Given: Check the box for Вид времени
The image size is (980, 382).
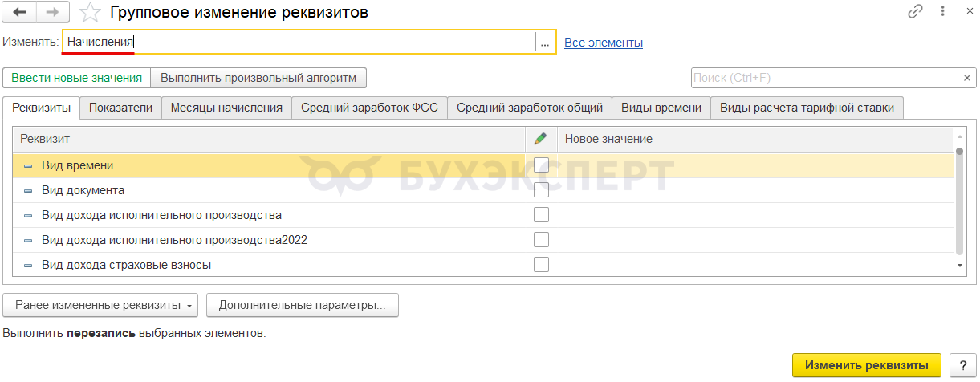Looking at the screenshot, I should (x=542, y=165).
